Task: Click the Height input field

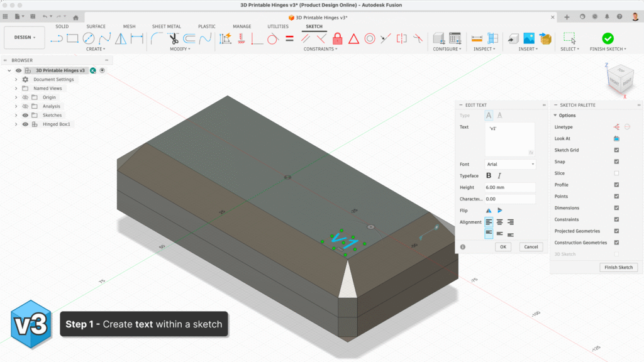Action: click(510, 187)
